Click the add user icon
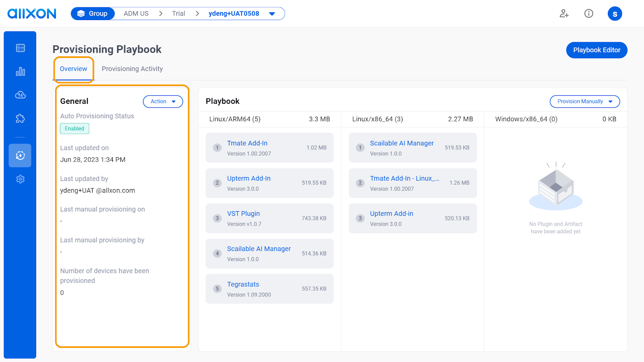Viewport: 644px width, 362px height. tap(564, 14)
